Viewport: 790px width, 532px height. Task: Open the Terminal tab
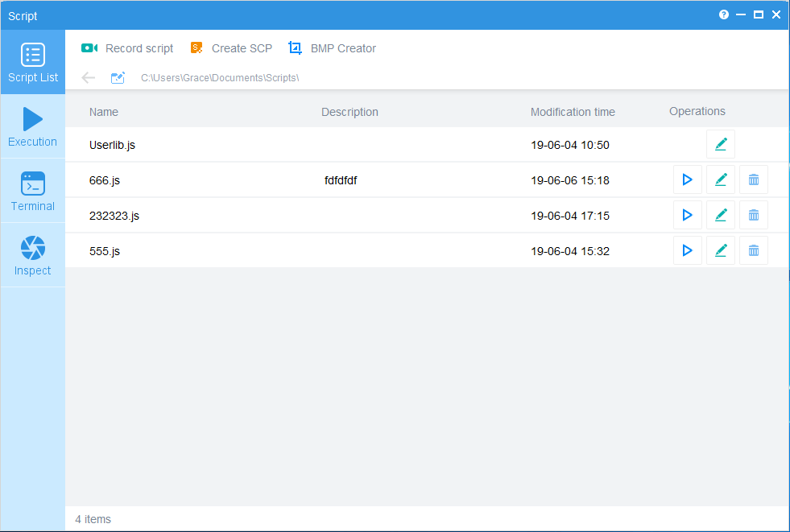pos(33,192)
